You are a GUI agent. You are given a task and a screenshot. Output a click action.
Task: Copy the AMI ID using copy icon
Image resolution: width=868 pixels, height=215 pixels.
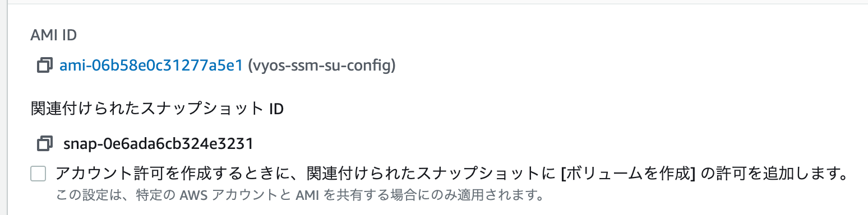(44, 66)
